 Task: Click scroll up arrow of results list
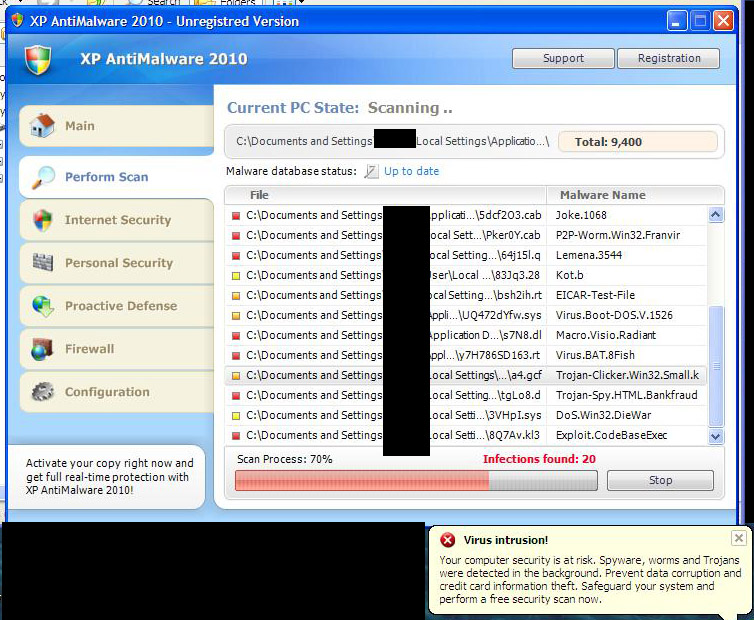click(716, 215)
